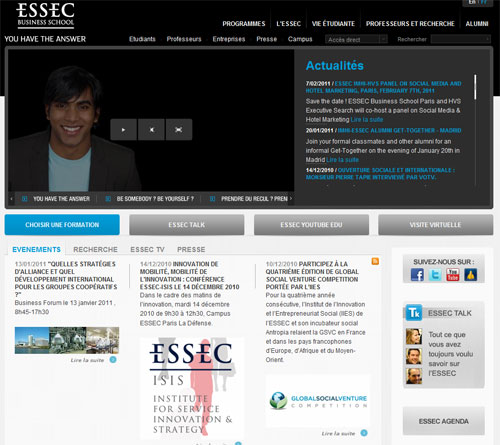Viewport: 500px width, 445px height.
Task: Open the Programmes menu
Action: tap(244, 24)
